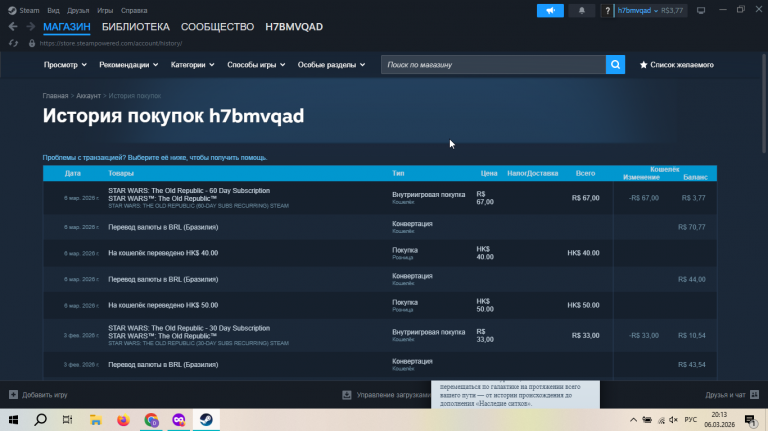The height and width of the screenshot is (431, 768).
Task: Open the 60 Day Subscription transaction row
Action: [380, 198]
